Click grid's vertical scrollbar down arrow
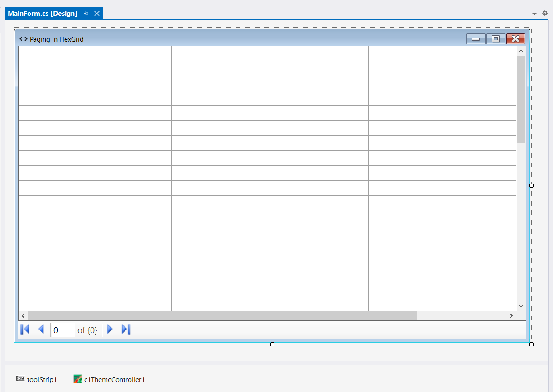553x392 pixels. (521, 306)
